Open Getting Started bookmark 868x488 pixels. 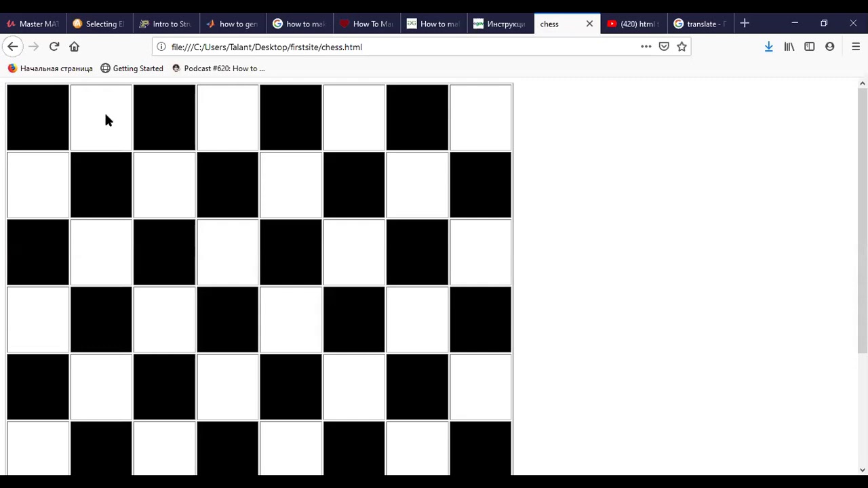[132, 68]
